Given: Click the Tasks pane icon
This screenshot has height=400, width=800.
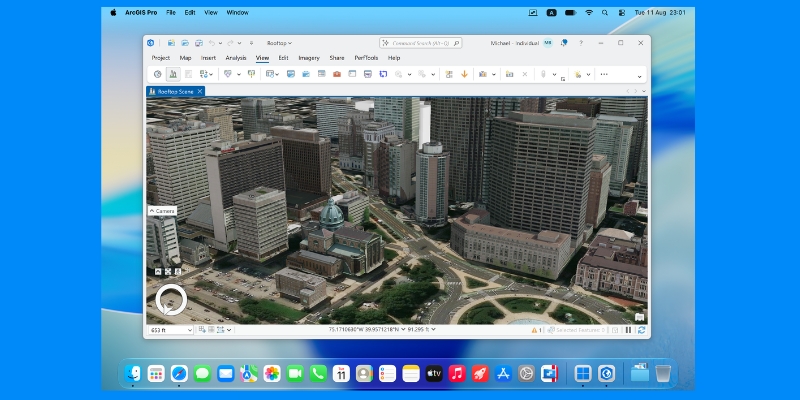Looking at the screenshot, I should click(367, 74).
